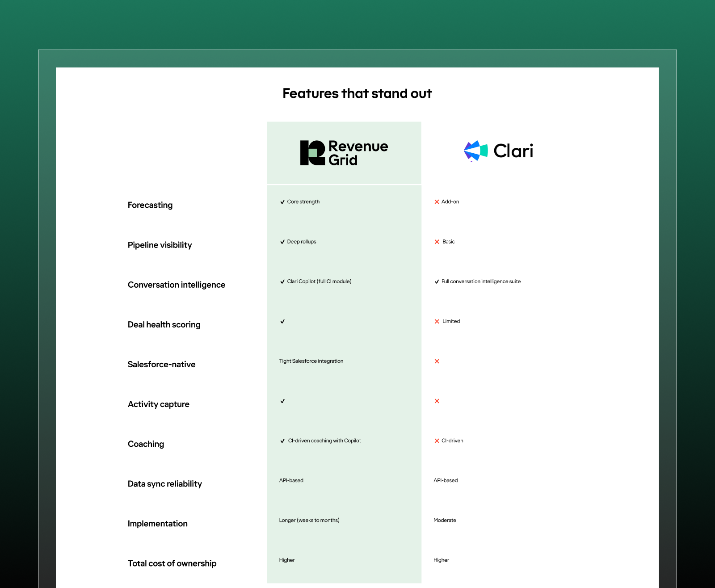Click the Total cost of ownership label
The image size is (715, 588).
(x=172, y=563)
